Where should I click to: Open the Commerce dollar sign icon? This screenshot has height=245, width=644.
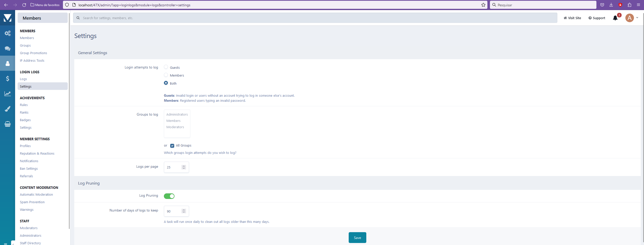(x=8, y=78)
